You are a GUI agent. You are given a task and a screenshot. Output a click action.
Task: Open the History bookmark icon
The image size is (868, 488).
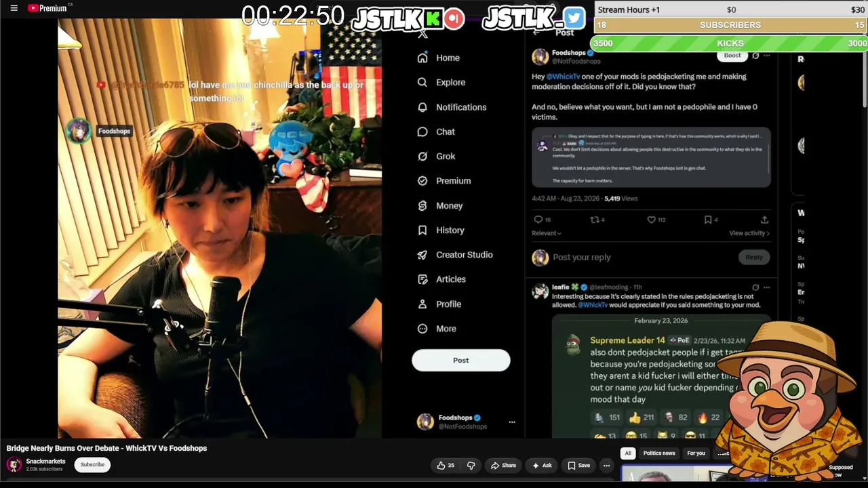click(x=422, y=230)
